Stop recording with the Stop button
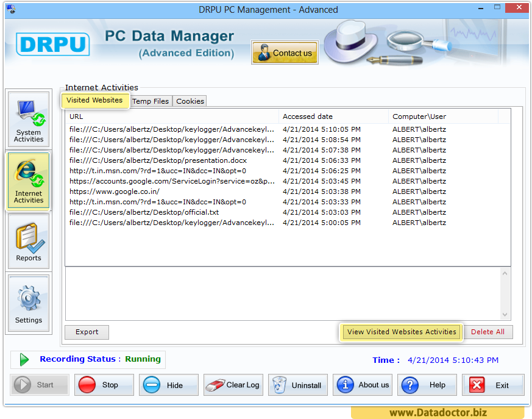532x419 pixels. [104, 385]
